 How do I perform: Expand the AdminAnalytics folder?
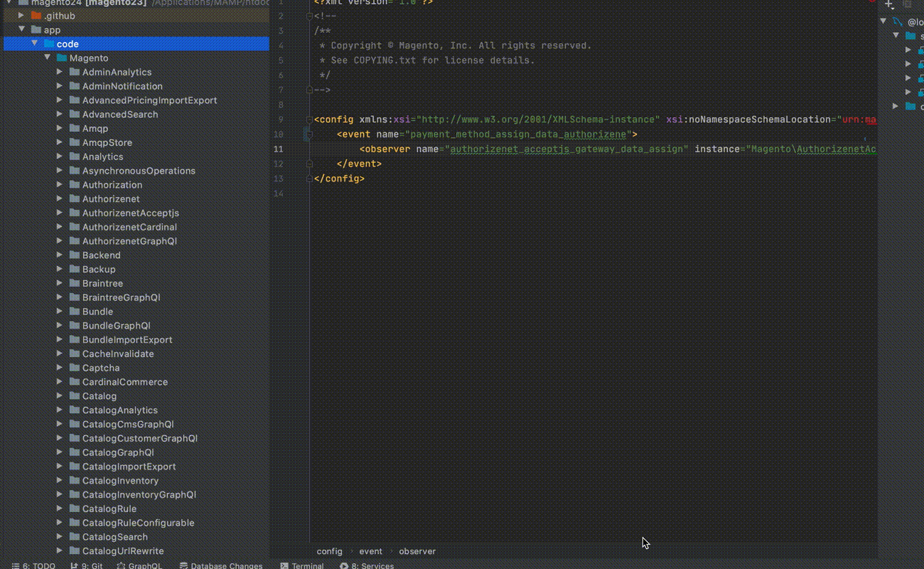60,72
